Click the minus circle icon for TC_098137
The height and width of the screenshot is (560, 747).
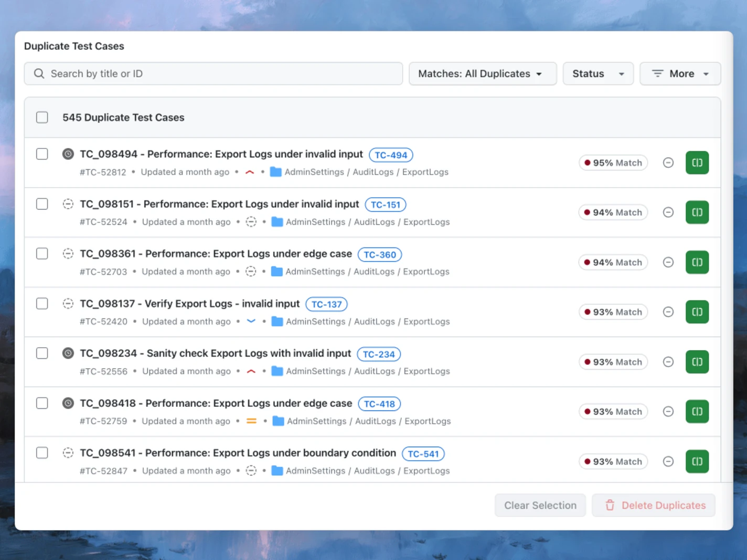click(668, 312)
